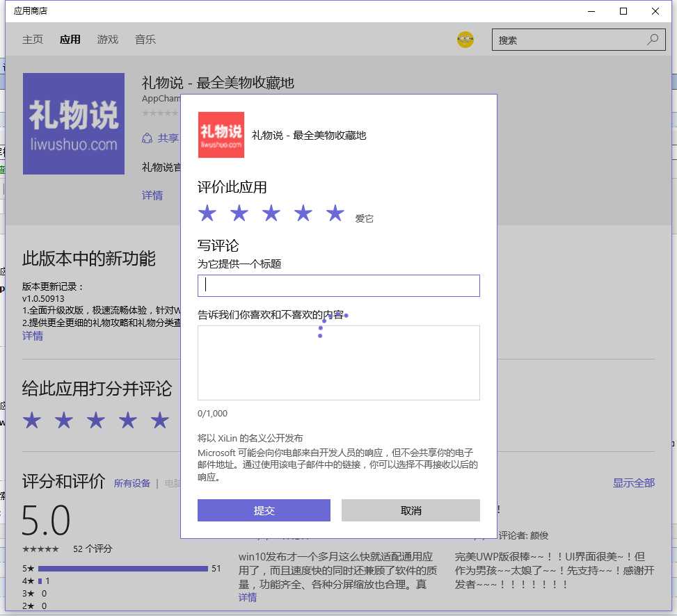Click the 4★ rating bar
Screen dimensions: 677x616
[40, 581]
